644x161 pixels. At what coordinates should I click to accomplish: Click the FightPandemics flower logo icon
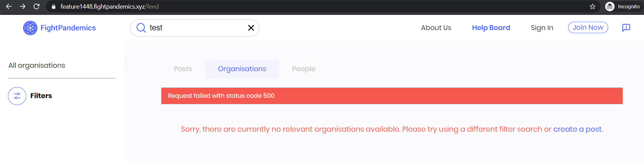pos(30,28)
